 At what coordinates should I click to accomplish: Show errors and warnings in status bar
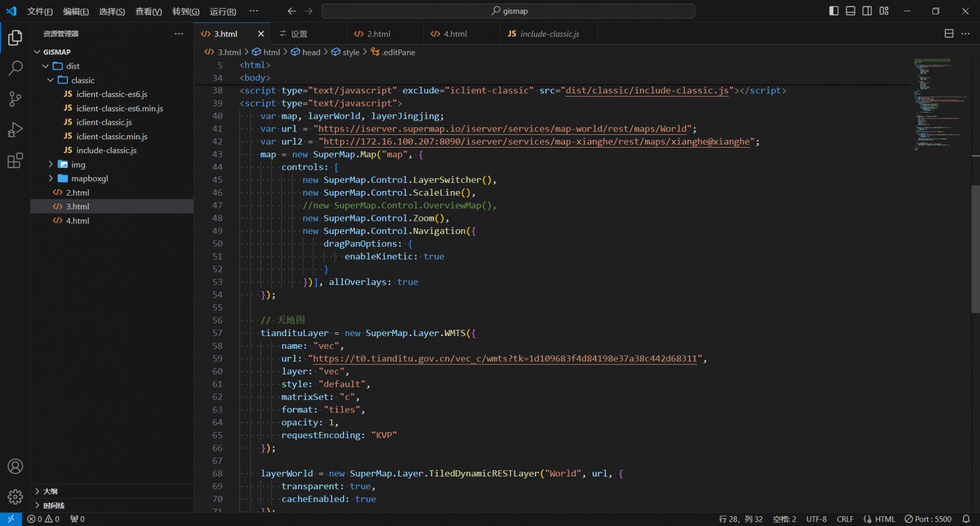(x=43, y=519)
